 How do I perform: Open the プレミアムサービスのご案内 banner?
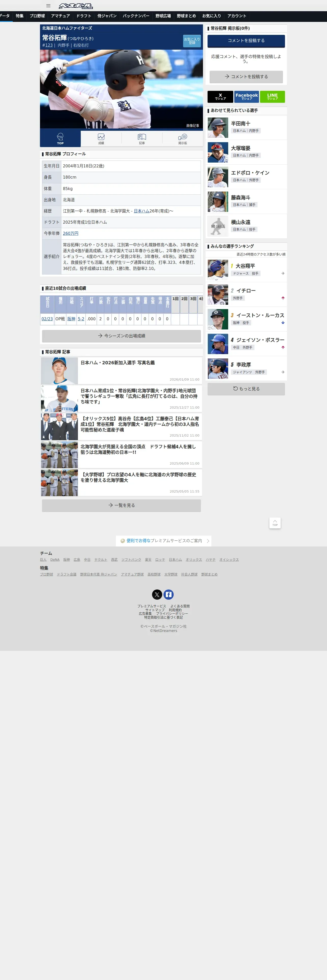point(164,541)
